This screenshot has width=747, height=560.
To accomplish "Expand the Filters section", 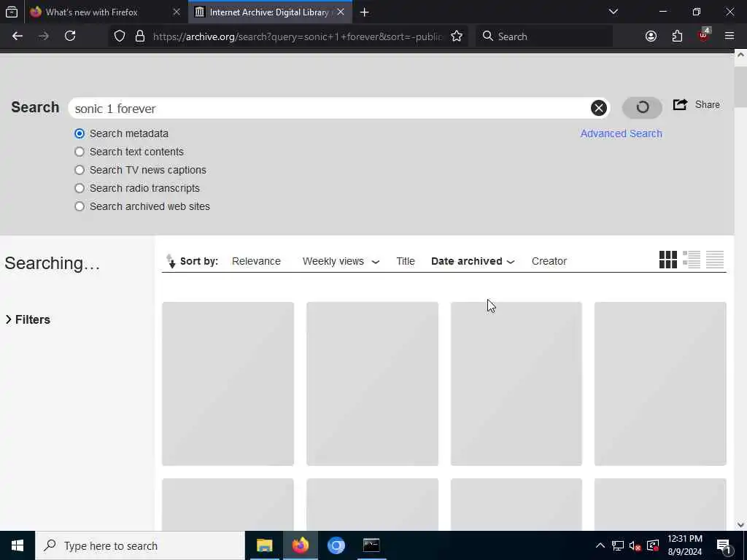I will point(28,319).
